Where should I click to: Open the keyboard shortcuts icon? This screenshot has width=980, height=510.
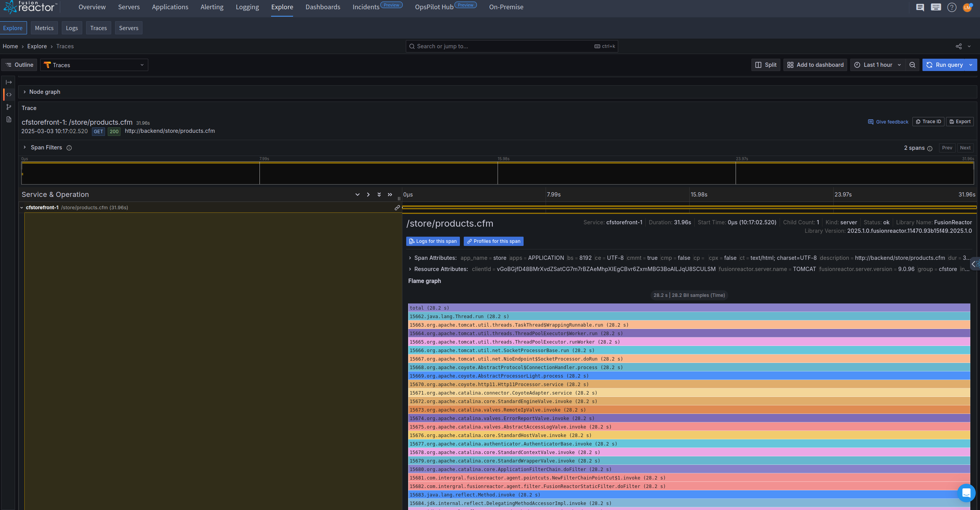coord(936,7)
